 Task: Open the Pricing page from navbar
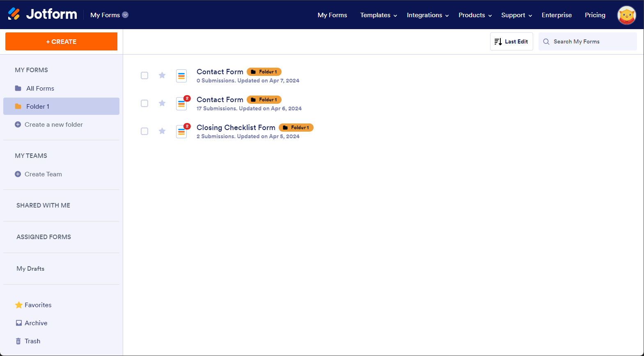(x=595, y=15)
